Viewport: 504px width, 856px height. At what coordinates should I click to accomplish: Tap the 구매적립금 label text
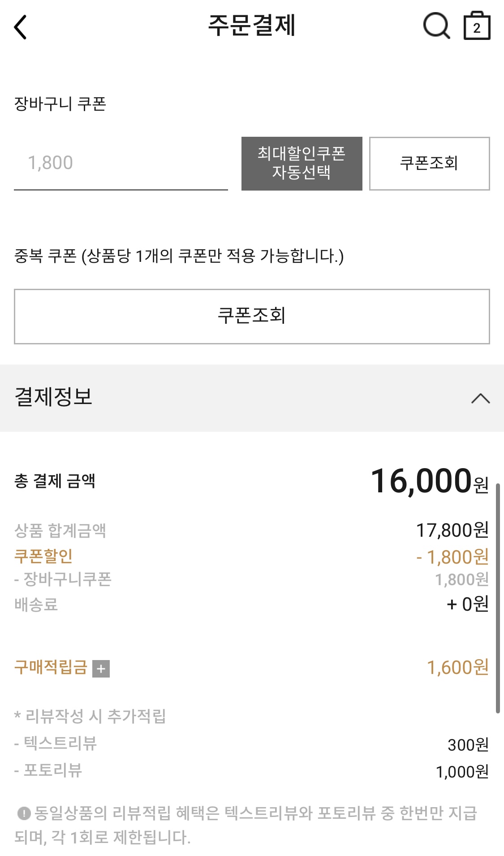click(51, 667)
